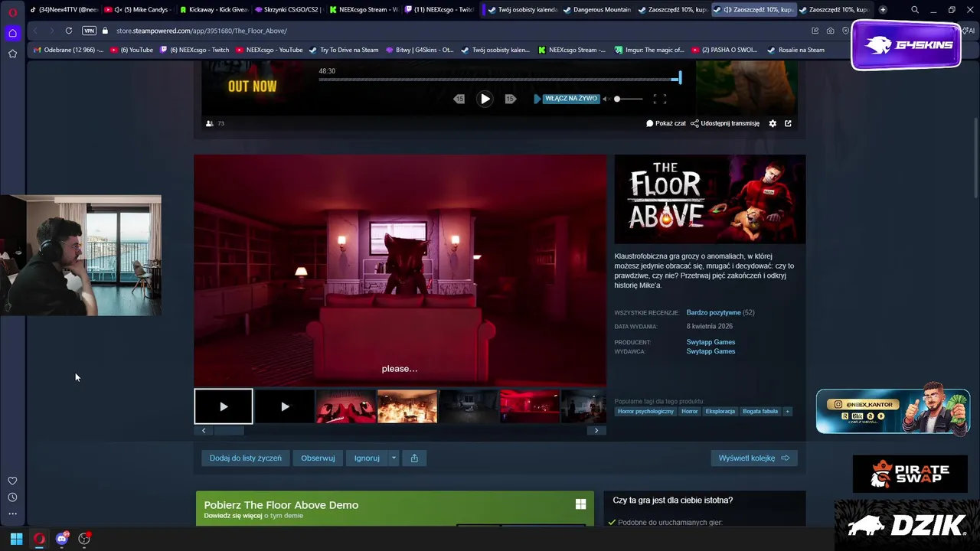Open Opera sidebar home icon
The height and width of the screenshot is (551, 980).
[x=12, y=33]
